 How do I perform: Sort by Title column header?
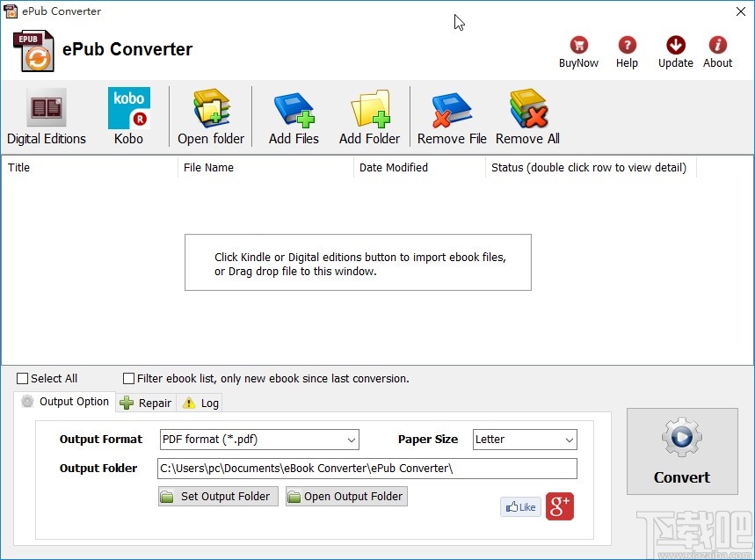coord(90,168)
